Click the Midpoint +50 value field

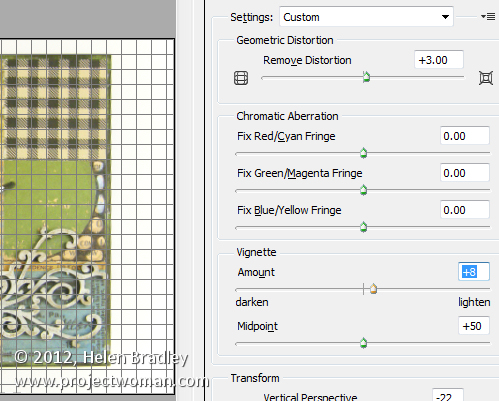pyautogui.click(x=474, y=326)
